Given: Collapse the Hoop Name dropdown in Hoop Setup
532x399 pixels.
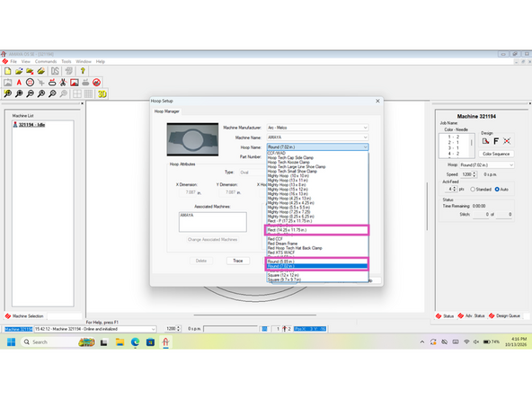Looking at the screenshot, I should (366, 146).
